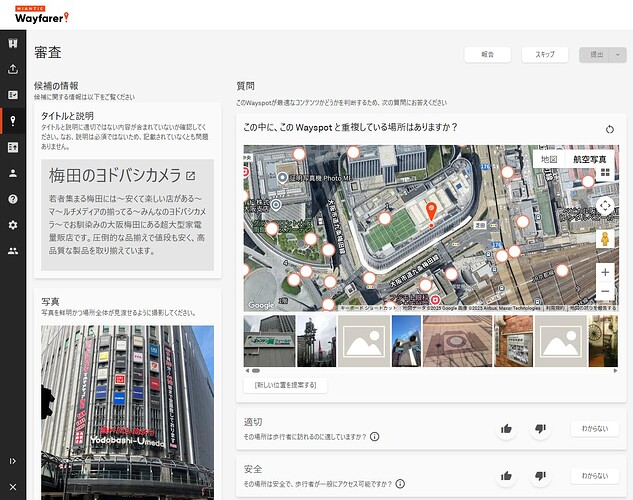Click the orange candidate location pin

431,213
